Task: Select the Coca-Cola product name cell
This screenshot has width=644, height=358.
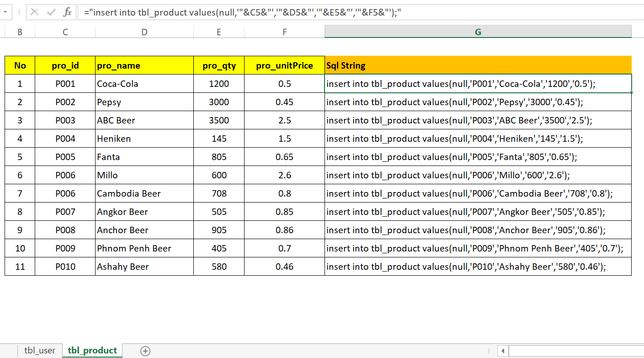Action: pos(144,84)
